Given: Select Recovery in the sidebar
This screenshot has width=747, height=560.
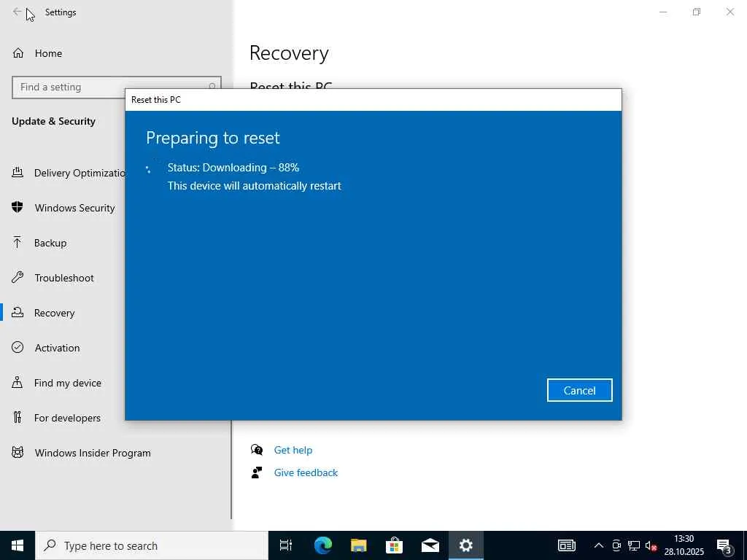Looking at the screenshot, I should 54,313.
